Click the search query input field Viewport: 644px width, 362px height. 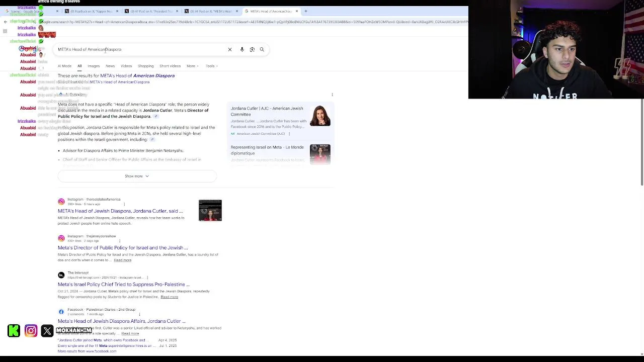(141, 49)
